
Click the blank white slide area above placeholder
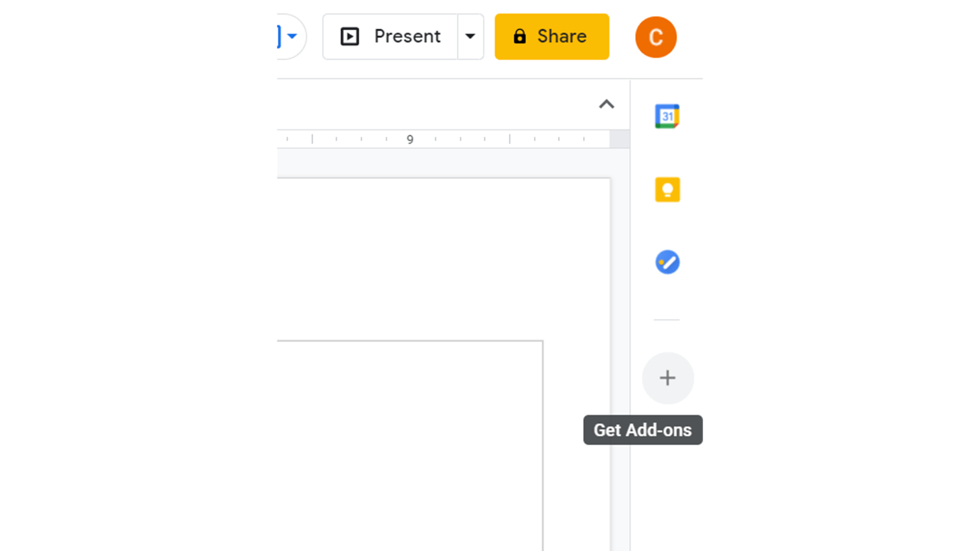click(441, 257)
